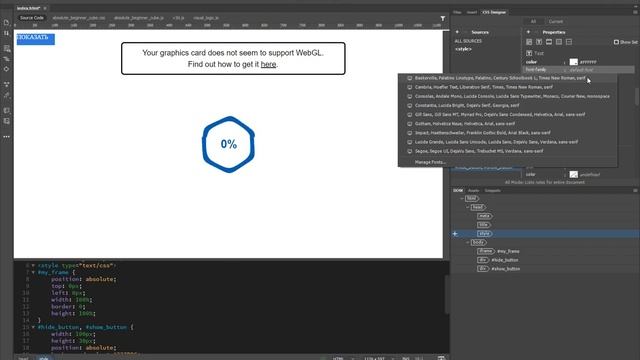Click the Open Documents icon in the left toolbar
This screenshot has width=640, height=360.
coord(6,22)
